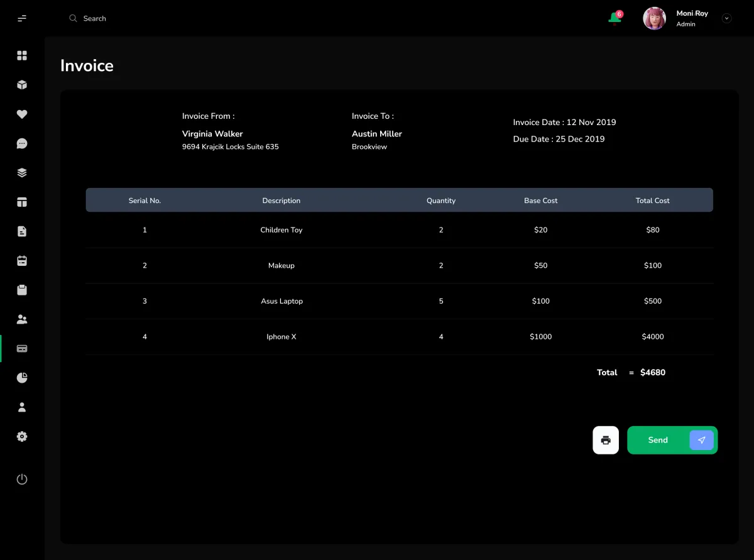Open the clipboard to-do sidebar item
This screenshot has width=754, height=560.
pos(22,290)
